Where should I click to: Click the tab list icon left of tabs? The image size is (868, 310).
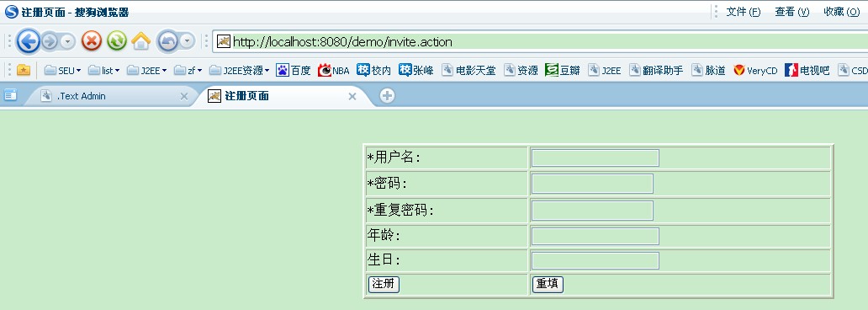pos(10,95)
